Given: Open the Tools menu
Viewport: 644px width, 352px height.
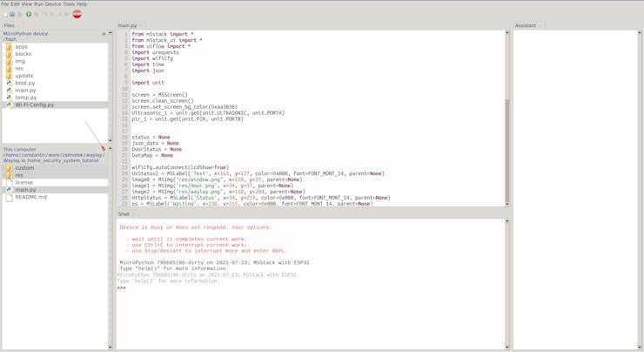Looking at the screenshot, I should click(69, 4).
